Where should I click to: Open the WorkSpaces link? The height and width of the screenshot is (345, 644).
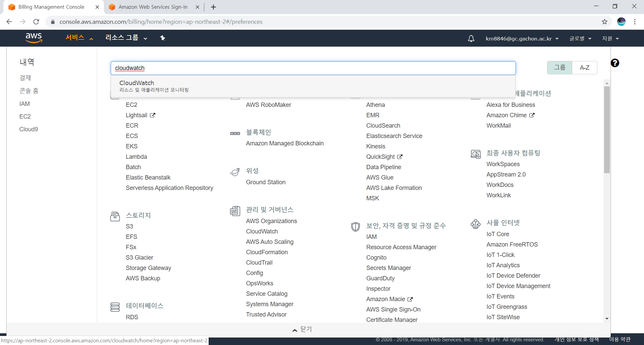pos(503,164)
